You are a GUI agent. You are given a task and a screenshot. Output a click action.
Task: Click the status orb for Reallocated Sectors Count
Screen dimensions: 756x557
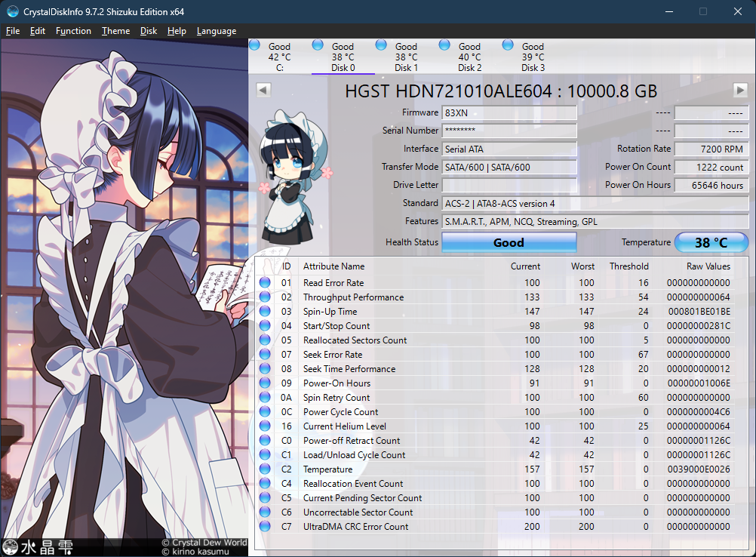tap(265, 340)
